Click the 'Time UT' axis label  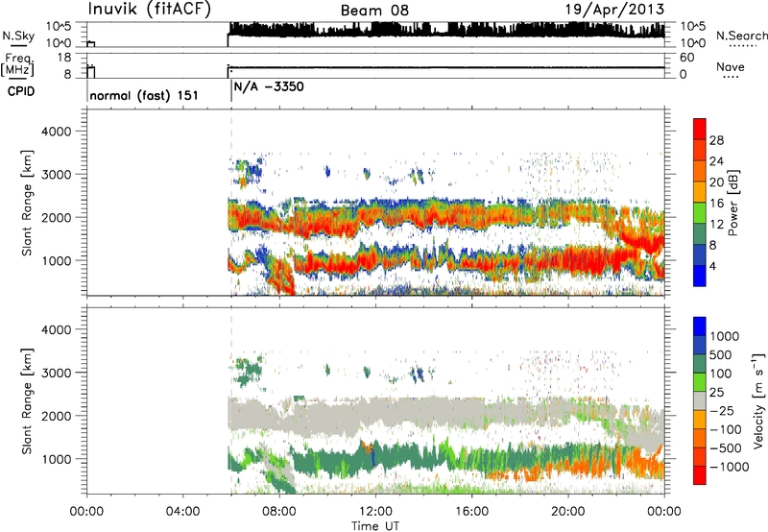[x=375, y=526]
